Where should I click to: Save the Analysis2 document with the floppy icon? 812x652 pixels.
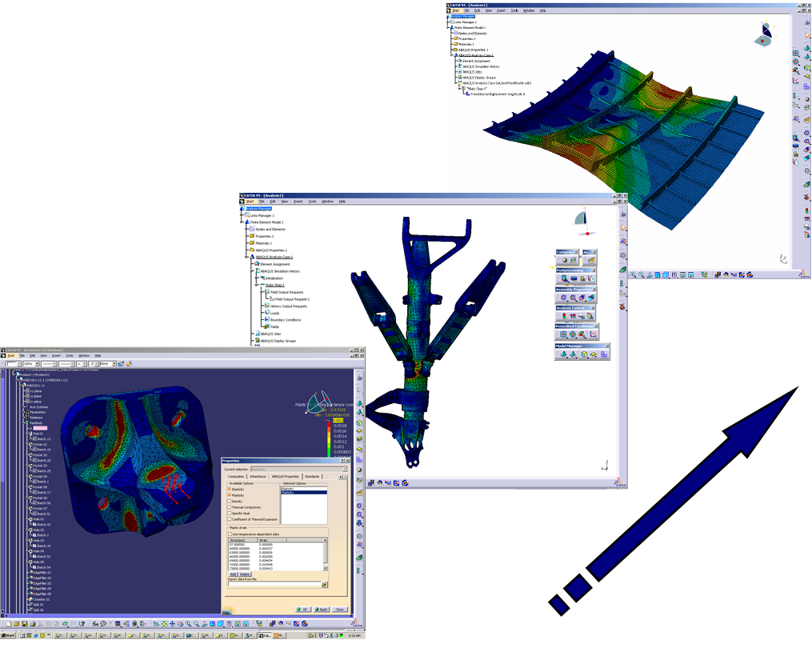(x=24, y=624)
